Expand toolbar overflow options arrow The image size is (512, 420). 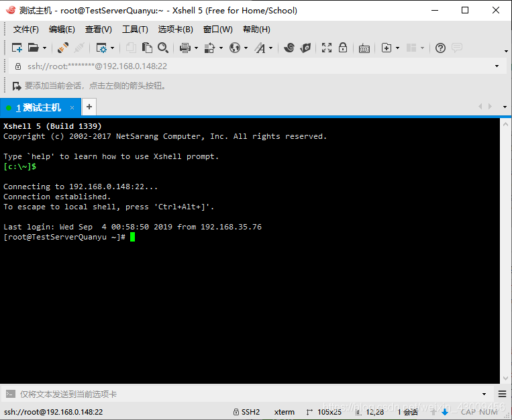[x=506, y=51]
